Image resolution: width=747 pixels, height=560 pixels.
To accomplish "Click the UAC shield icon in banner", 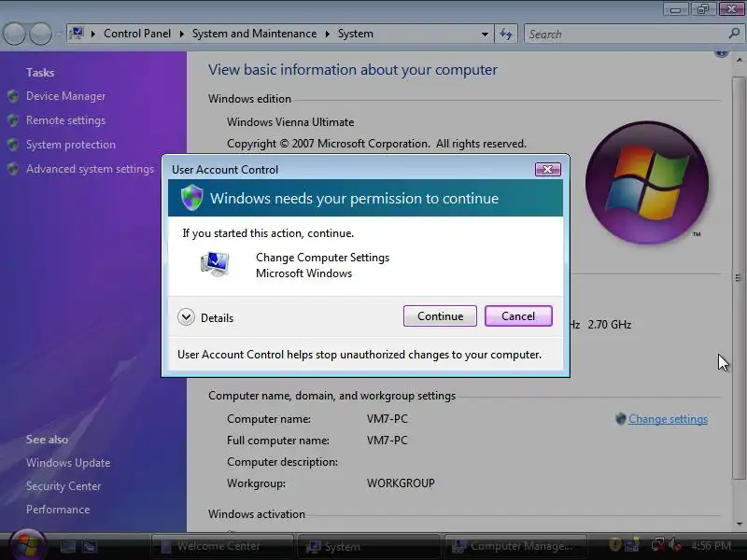I will (192, 198).
